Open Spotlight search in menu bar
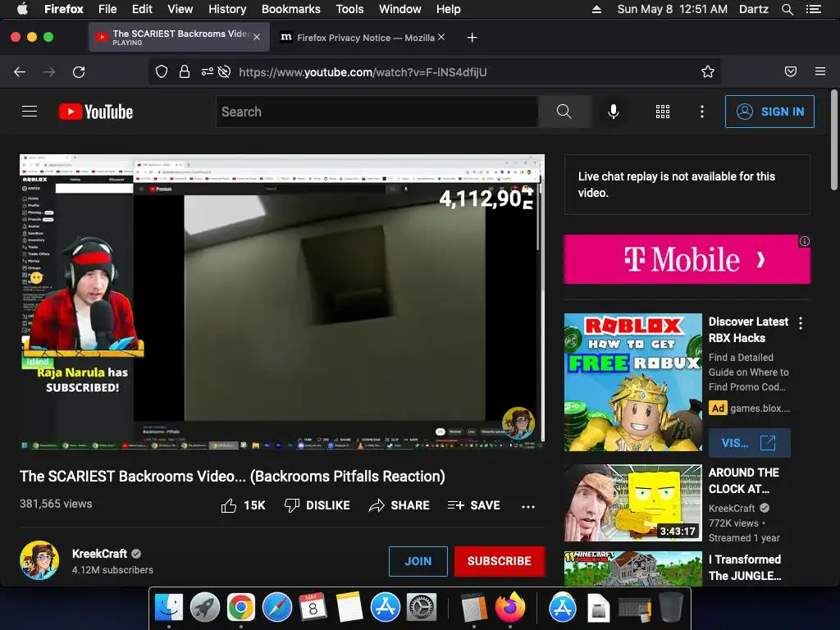 (x=787, y=9)
